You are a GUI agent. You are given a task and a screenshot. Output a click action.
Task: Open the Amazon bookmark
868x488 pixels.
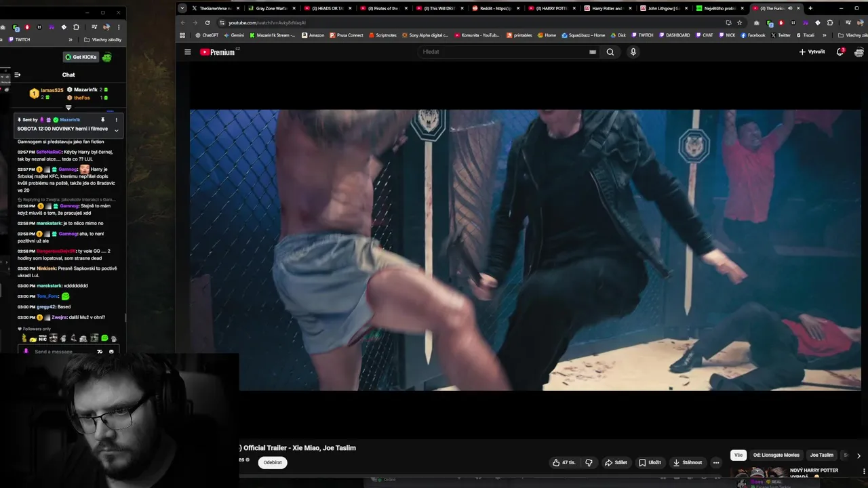313,35
